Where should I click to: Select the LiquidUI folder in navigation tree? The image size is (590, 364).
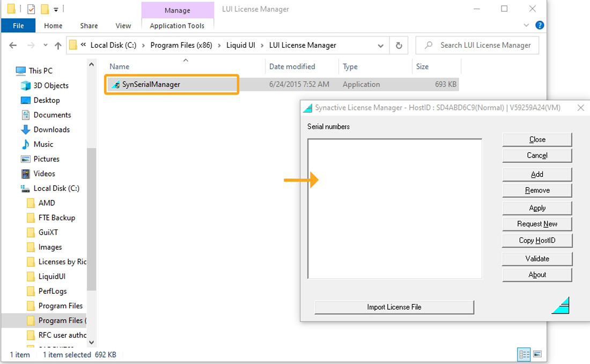pyautogui.click(x=51, y=277)
